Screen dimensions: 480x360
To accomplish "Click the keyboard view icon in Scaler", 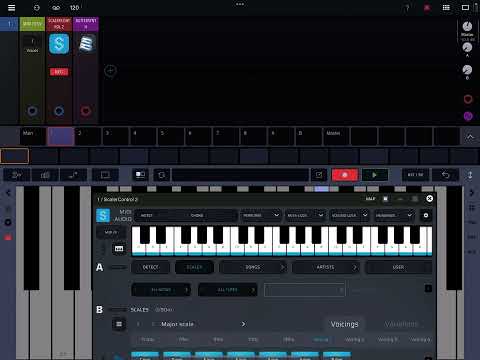I will pos(119,249).
